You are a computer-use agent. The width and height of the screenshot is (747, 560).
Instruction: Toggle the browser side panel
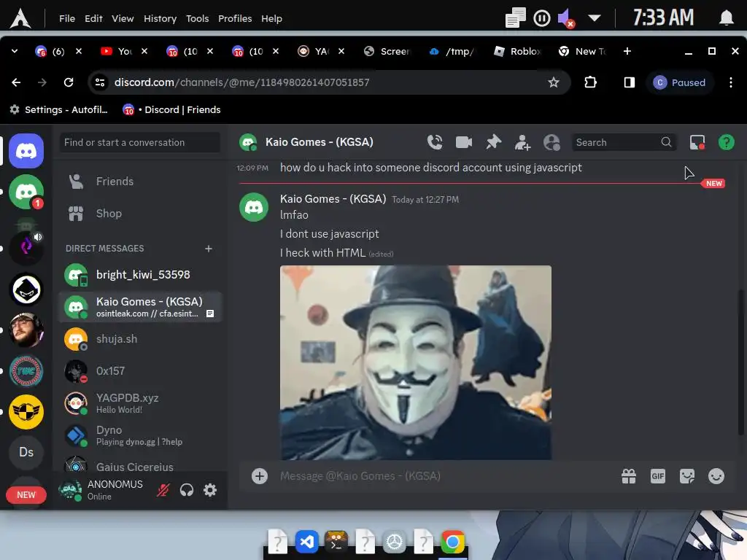(629, 82)
